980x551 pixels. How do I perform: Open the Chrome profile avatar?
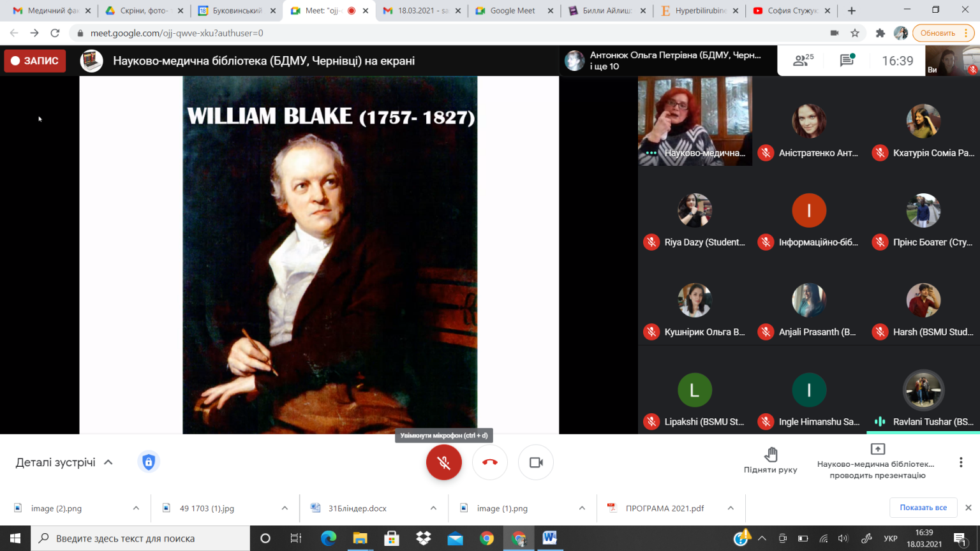coord(901,33)
